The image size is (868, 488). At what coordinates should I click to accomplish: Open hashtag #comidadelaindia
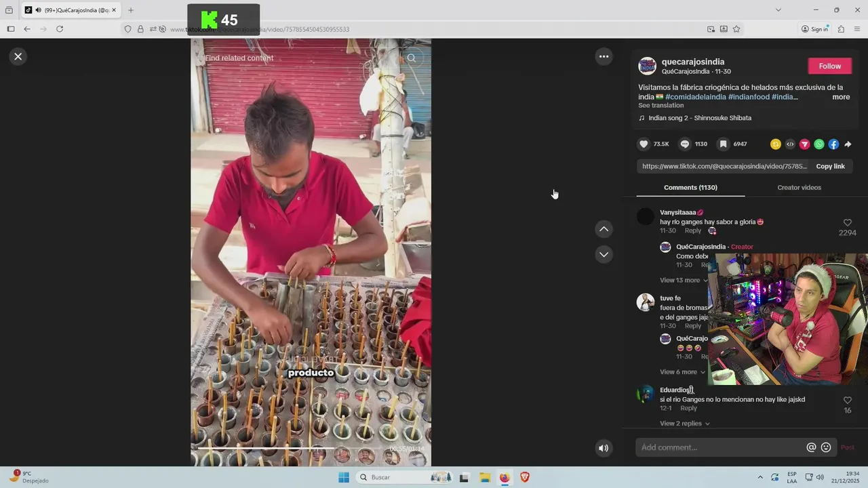(696, 97)
